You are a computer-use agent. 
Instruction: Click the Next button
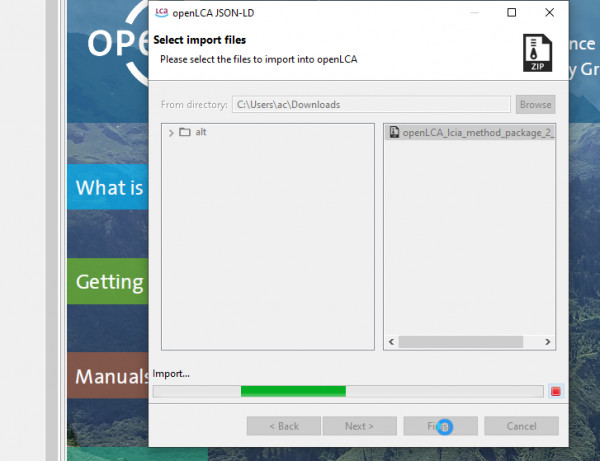pos(359,426)
